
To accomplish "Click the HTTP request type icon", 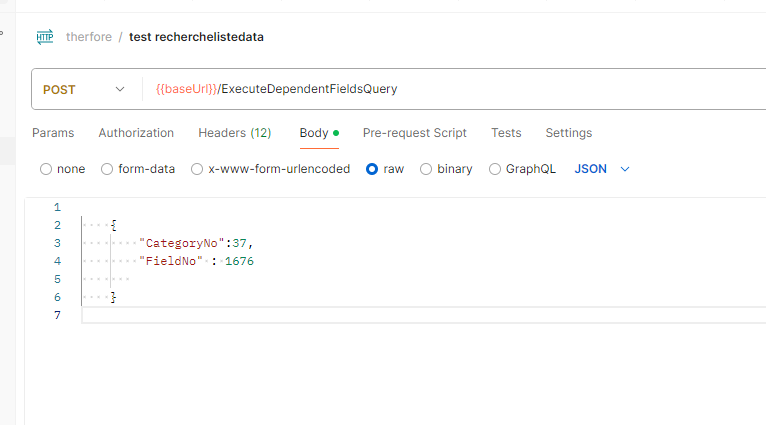I will [44, 37].
